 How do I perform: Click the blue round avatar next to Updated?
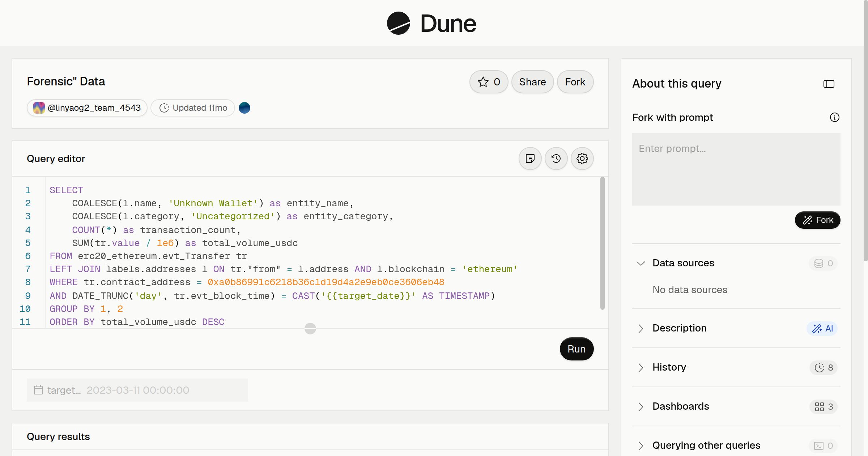pos(244,108)
